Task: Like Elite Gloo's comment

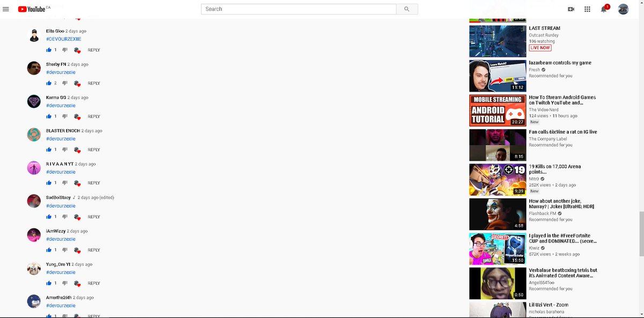Action: (x=49, y=50)
